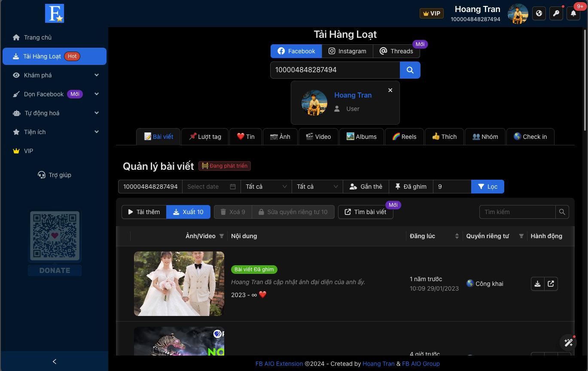Expand the Tự động hoá sidebar menu
The image size is (588, 371).
(x=55, y=113)
